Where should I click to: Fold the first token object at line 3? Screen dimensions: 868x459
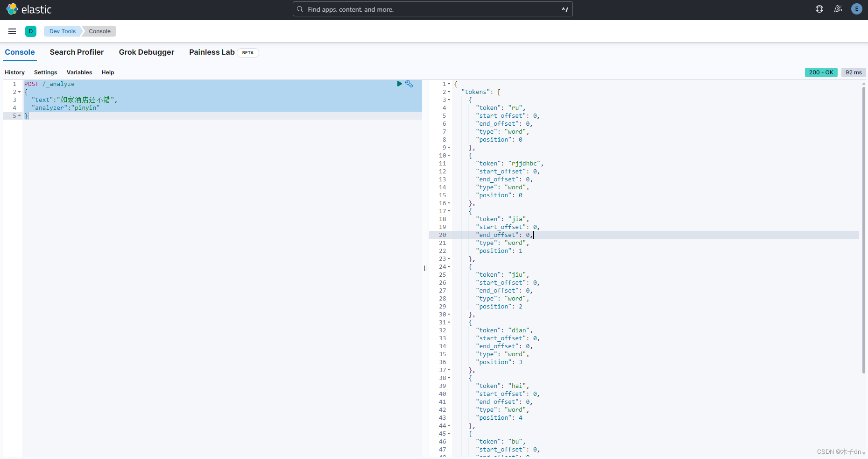[449, 100]
